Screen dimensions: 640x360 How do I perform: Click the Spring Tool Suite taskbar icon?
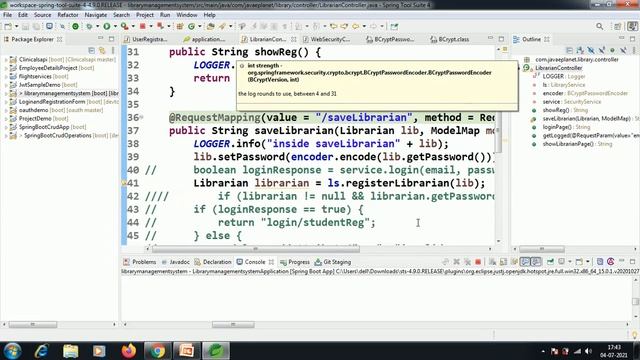coord(216,351)
